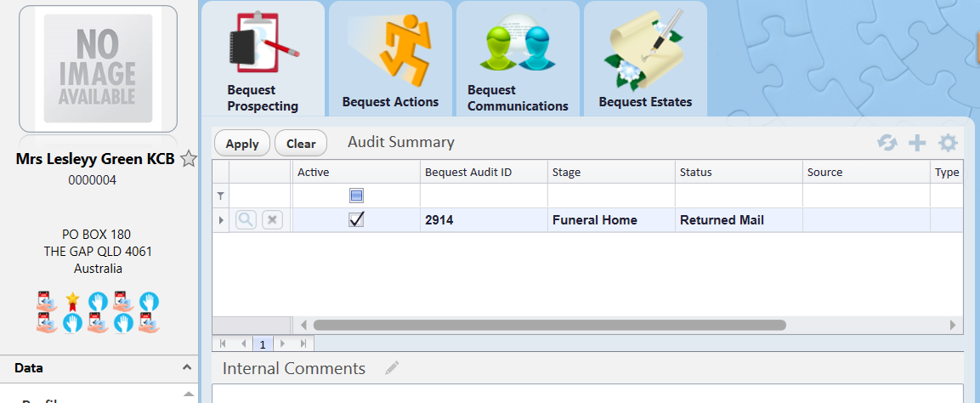Viewport: 980px width, 403px height.
Task: Click the No Image Available profile photo
Action: (x=98, y=69)
